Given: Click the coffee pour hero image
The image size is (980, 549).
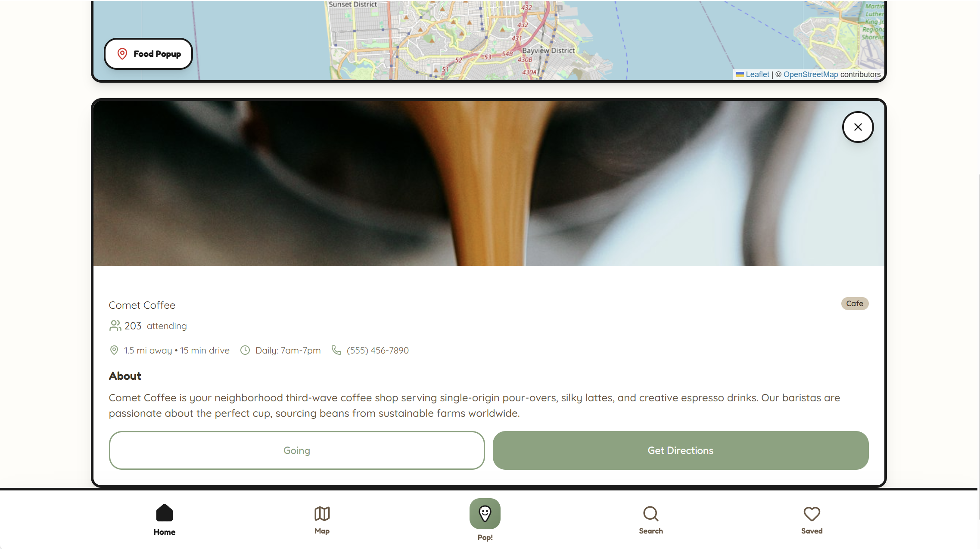Looking at the screenshot, I should pyautogui.click(x=488, y=183).
